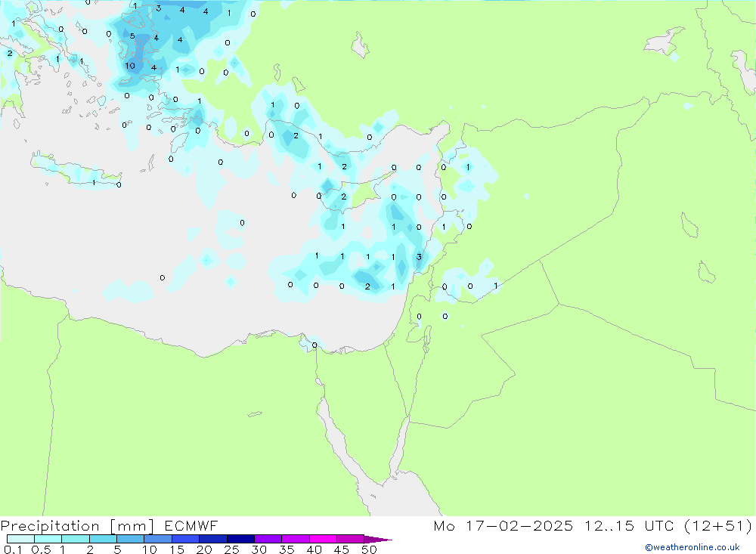Click the 0.1–0.5 mm legend color swatch

(x=20, y=539)
